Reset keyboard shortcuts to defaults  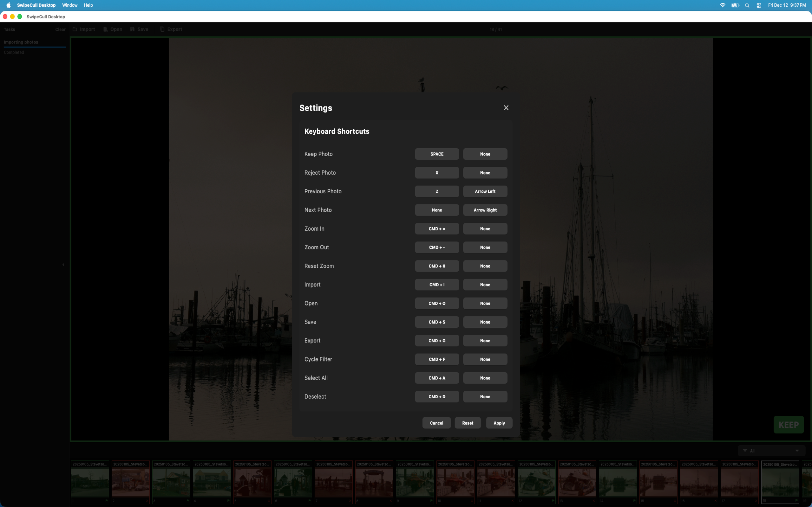click(x=468, y=423)
